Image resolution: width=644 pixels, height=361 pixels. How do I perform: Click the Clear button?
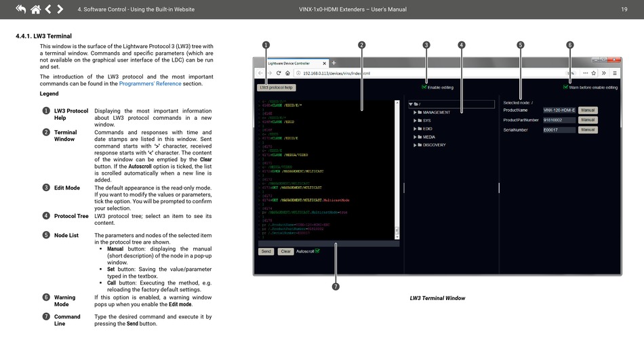pos(285,251)
